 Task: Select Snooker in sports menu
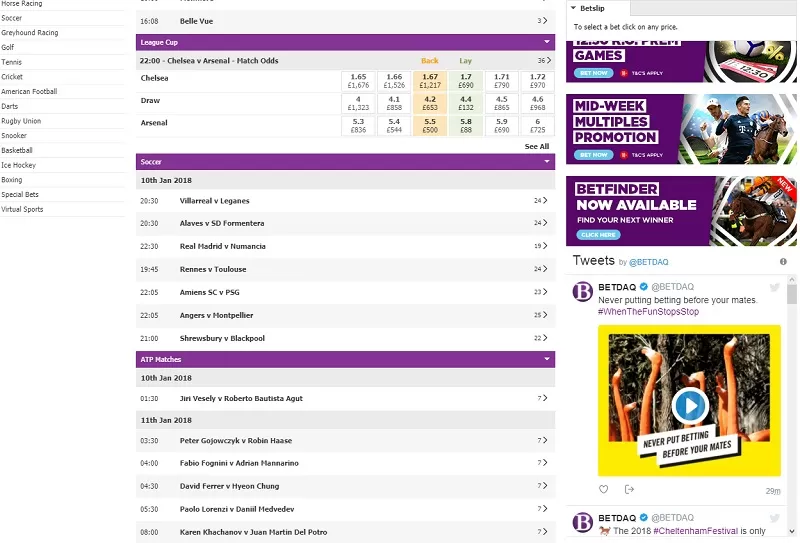(x=14, y=135)
